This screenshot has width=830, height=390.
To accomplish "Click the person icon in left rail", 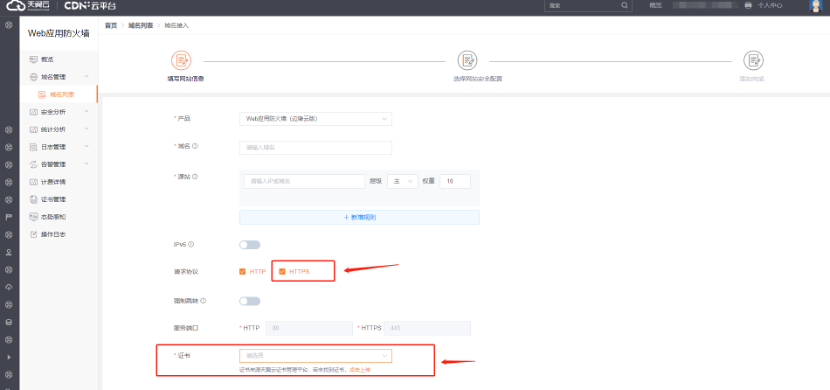I will [8, 252].
